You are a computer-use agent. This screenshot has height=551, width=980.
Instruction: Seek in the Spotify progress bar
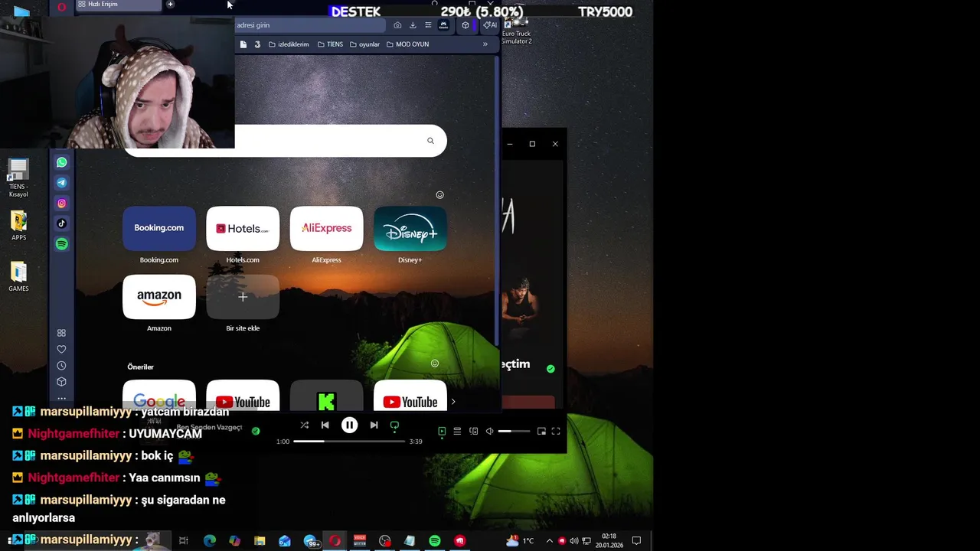click(x=349, y=442)
